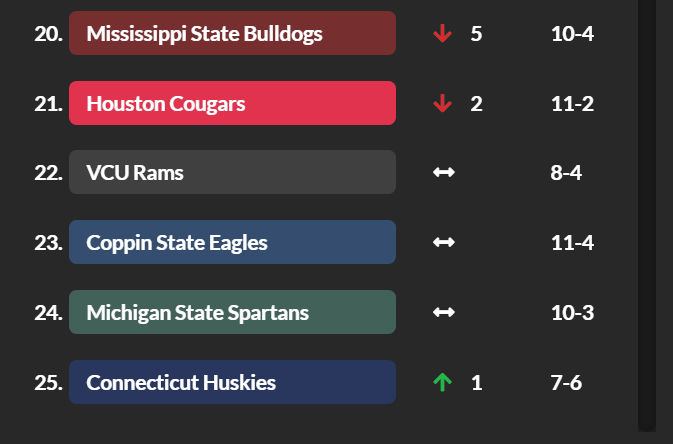Screen dimensions: 673x444
Task: Click the 10-4 record for Mississippi State
Action: click(572, 34)
